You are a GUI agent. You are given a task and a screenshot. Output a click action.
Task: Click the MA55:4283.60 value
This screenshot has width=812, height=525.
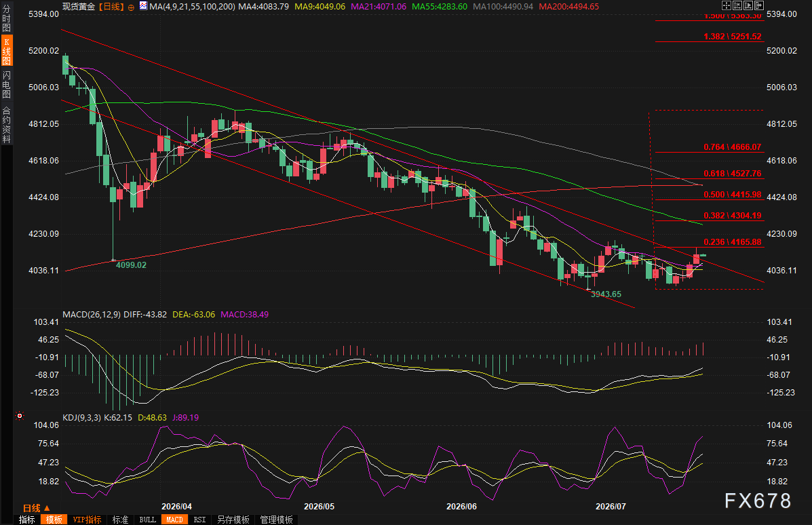[440, 7]
